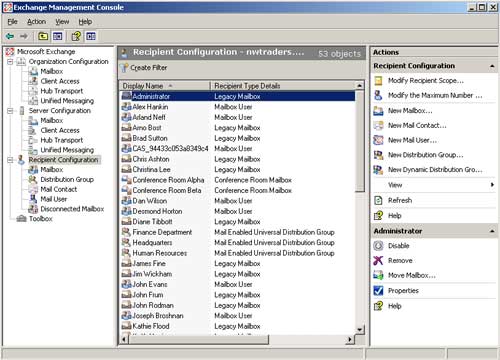Select Mail User tree item
The image size is (500, 360).
coord(54,199)
